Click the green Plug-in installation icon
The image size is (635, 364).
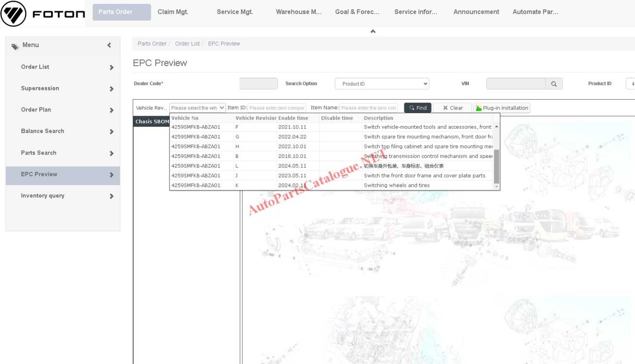pos(479,108)
